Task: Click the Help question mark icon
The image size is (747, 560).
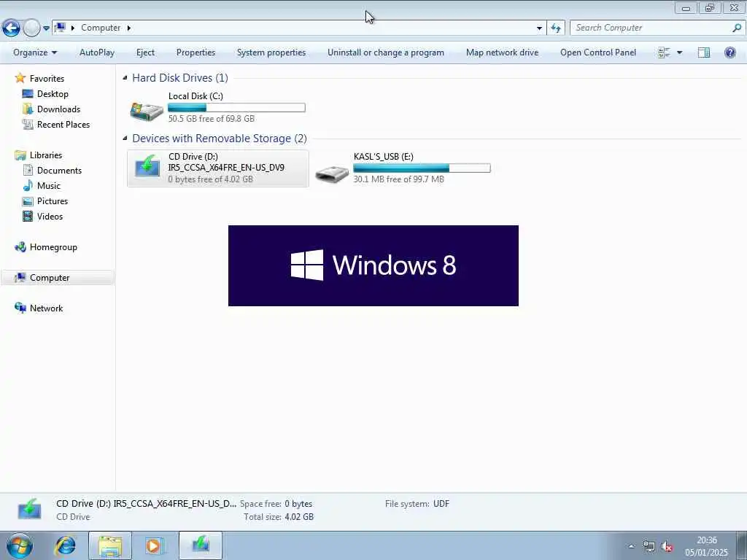Action: (x=729, y=52)
